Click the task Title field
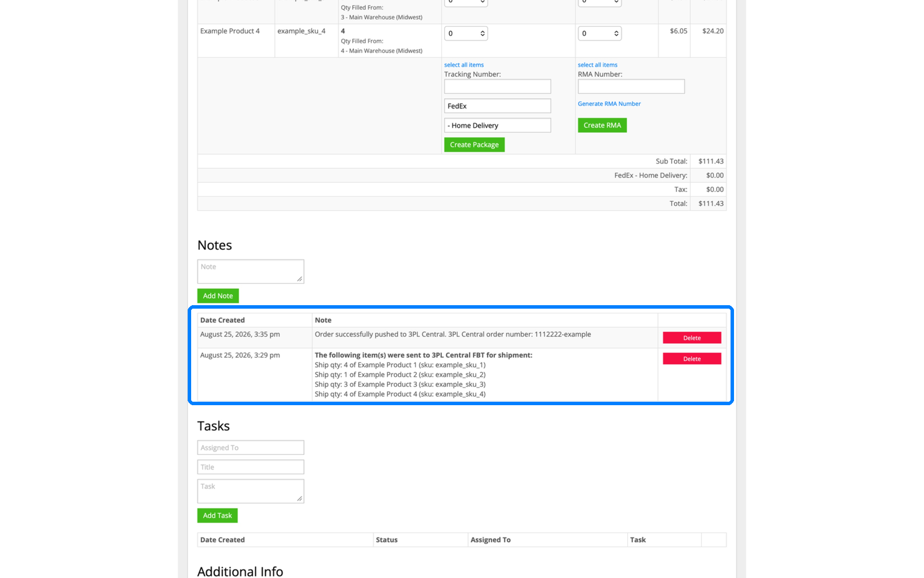 tap(251, 467)
